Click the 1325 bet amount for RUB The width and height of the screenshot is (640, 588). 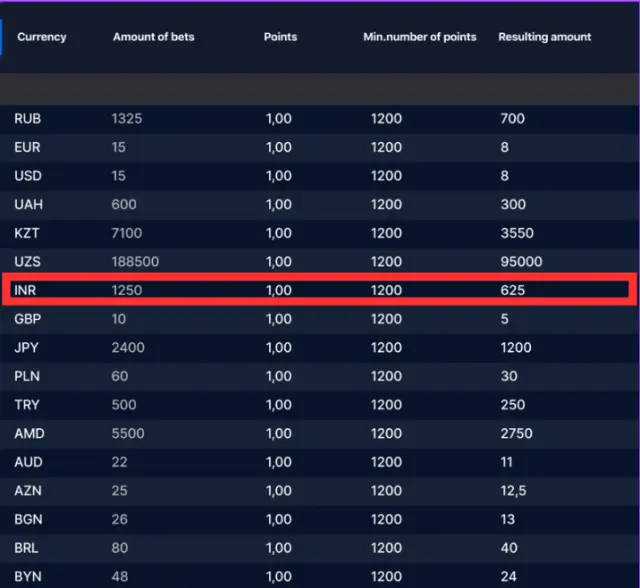[x=128, y=119]
